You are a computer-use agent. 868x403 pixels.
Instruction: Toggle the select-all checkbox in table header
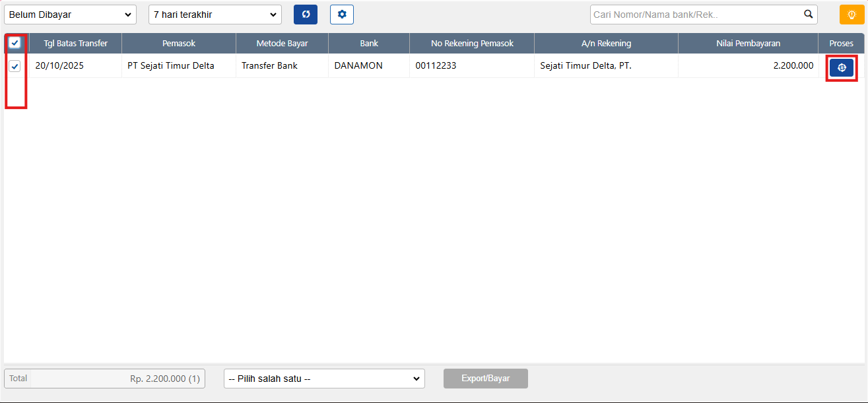point(15,43)
